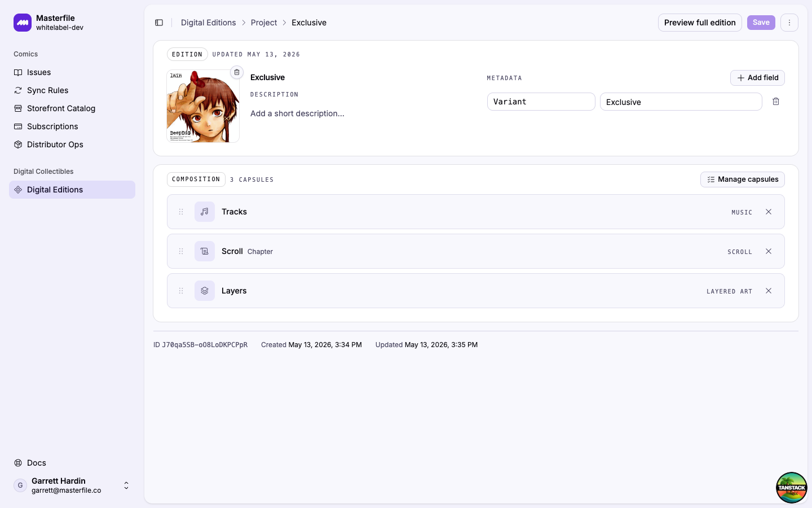Viewport: 812px width, 508px height.
Task: Grab the Scroll row drag handle
Action: 181,251
